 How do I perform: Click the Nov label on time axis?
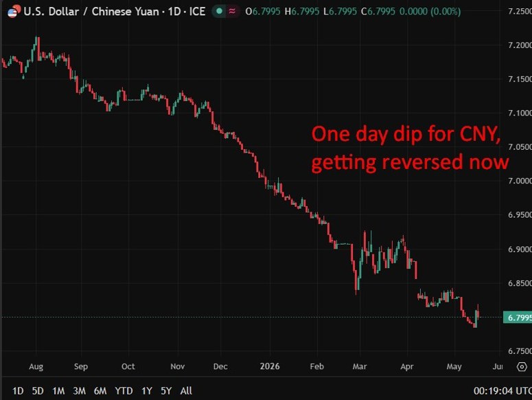(x=177, y=367)
